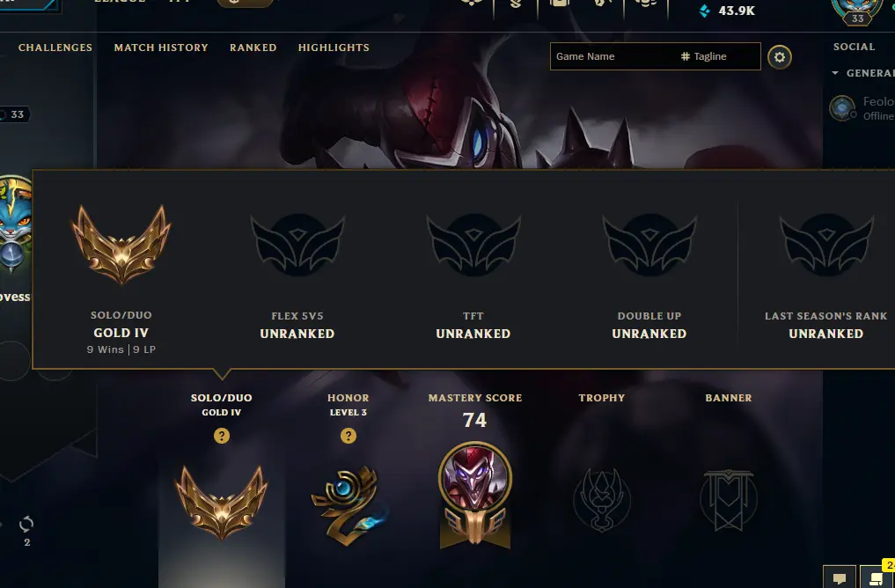Click the Tagline input field
Image resolution: width=895 pixels, height=588 pixels.
point(721,56)
